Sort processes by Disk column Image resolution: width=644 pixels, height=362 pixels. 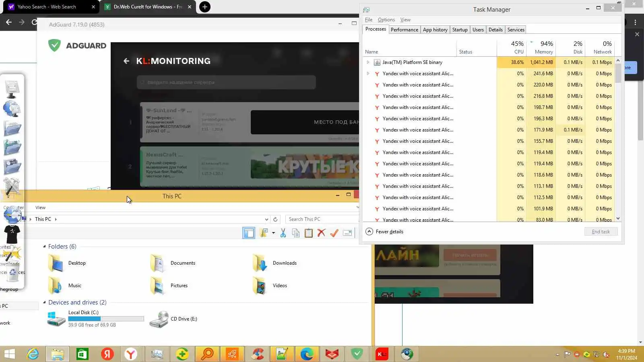pyautogui.click(x=570, y=47)
